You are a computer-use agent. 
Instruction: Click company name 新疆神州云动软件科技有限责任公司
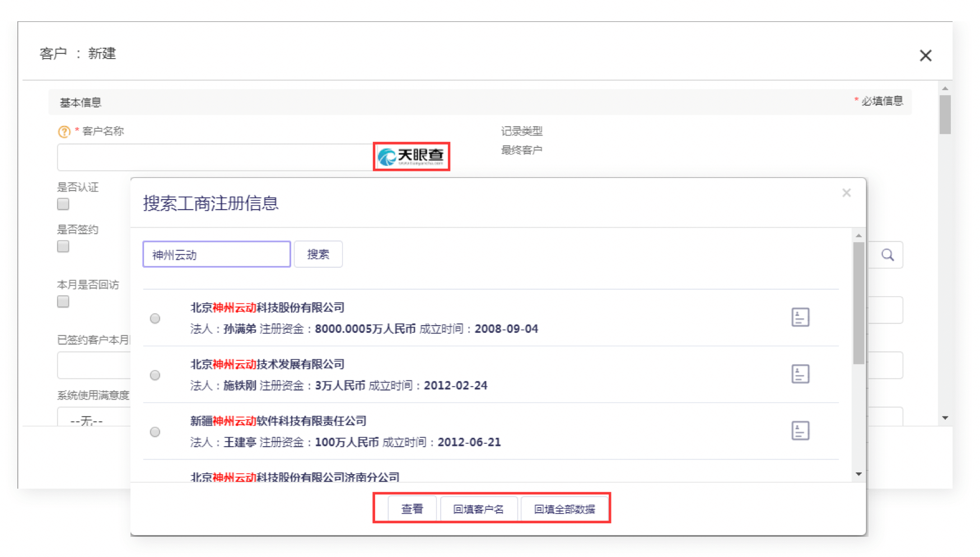tap(278, 421)
